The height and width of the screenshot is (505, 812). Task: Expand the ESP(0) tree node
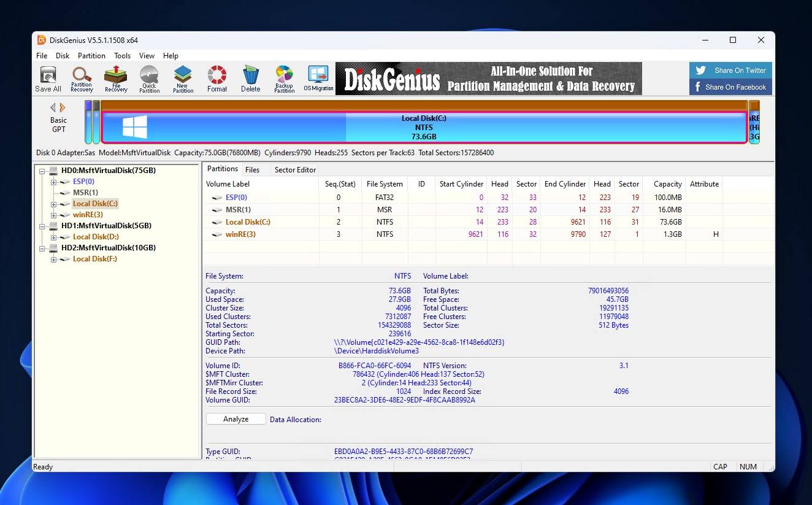tap(53, 182)
